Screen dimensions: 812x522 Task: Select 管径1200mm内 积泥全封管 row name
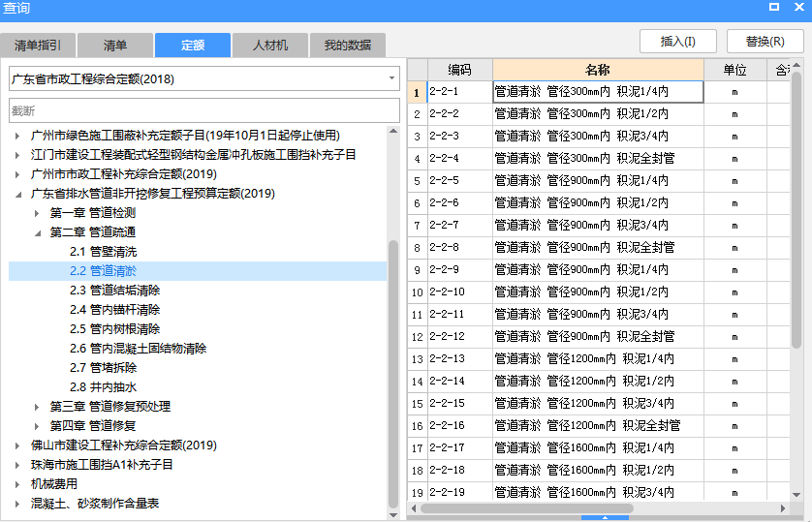598,425
